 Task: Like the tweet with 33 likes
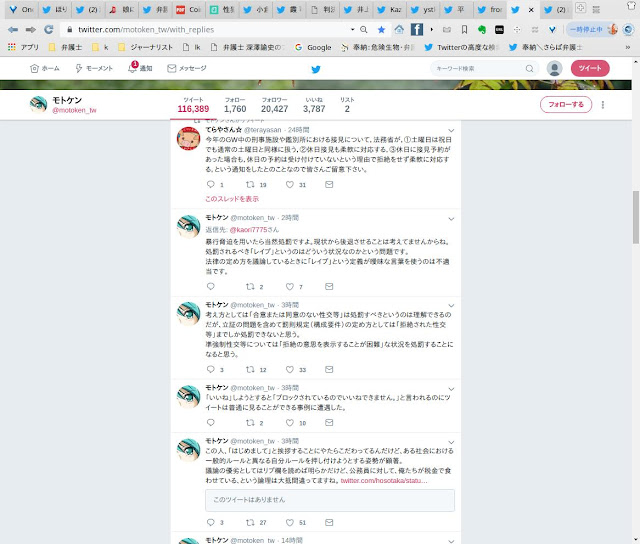click(290, 369)
